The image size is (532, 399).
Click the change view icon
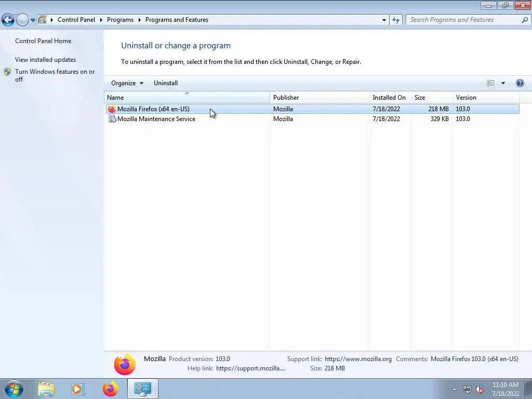[x=490, y=83]
